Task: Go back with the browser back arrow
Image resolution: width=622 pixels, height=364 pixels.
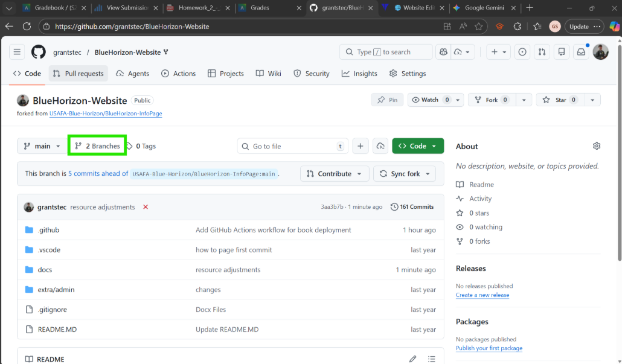Action: pyautogui.click(x=9, y=27)
